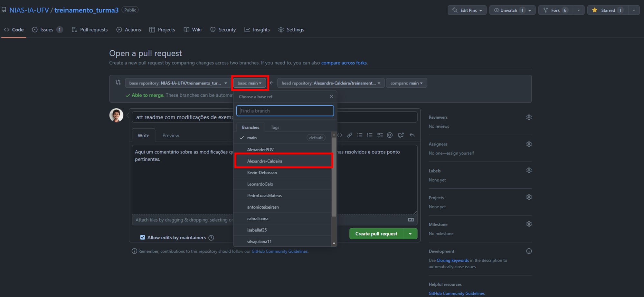This screenshot has width=644, height=297.
Task: Open the Edit Pins dropdown
Action: 467,10
